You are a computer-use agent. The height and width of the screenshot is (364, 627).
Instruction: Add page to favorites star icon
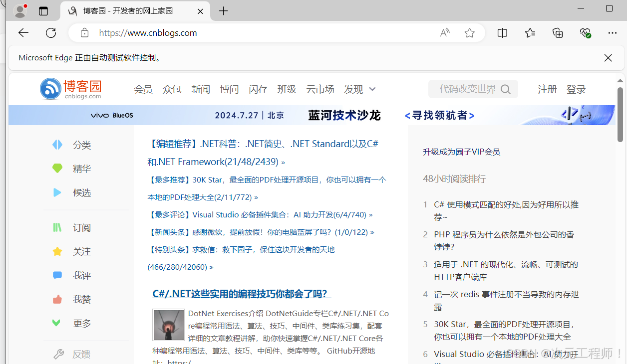[469, 33]
